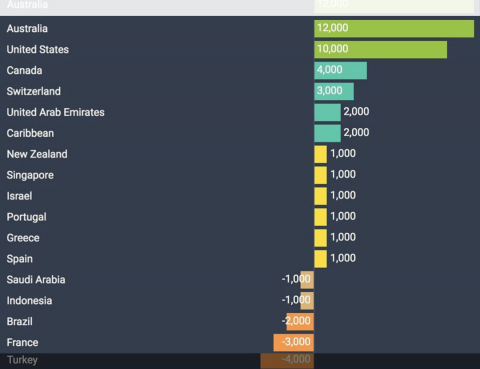Click the 1,000 value beside Spain
Viewport: 480px width, 369px height.
pyautogui.click(x=343, y=258)
